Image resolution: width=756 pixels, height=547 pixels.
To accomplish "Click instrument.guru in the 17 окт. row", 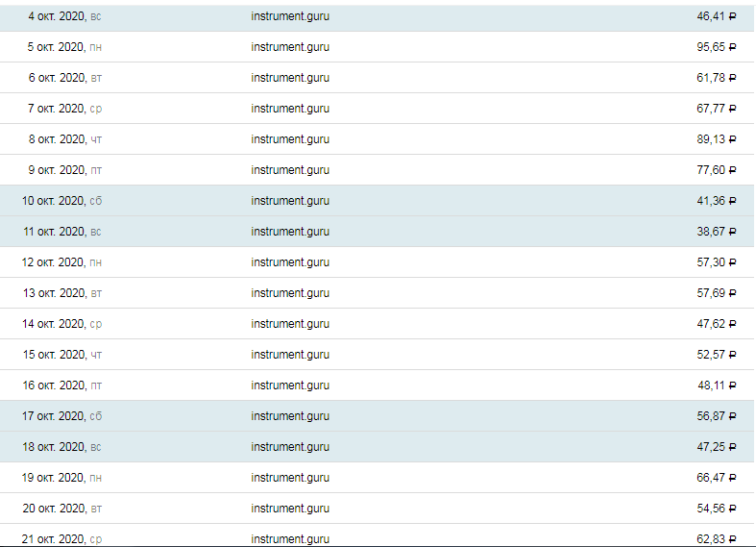I will pyautogui.click(x=290, y=416).
